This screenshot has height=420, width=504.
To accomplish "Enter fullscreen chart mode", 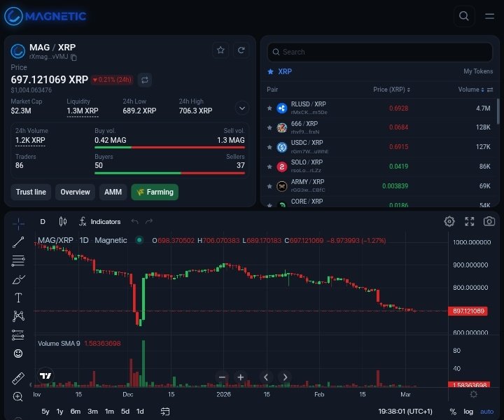I will (470, 221).
